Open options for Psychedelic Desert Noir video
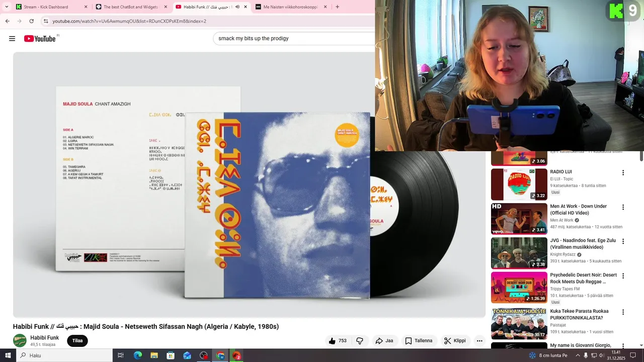Screen dimensions: 644x362 coord(623,276)
